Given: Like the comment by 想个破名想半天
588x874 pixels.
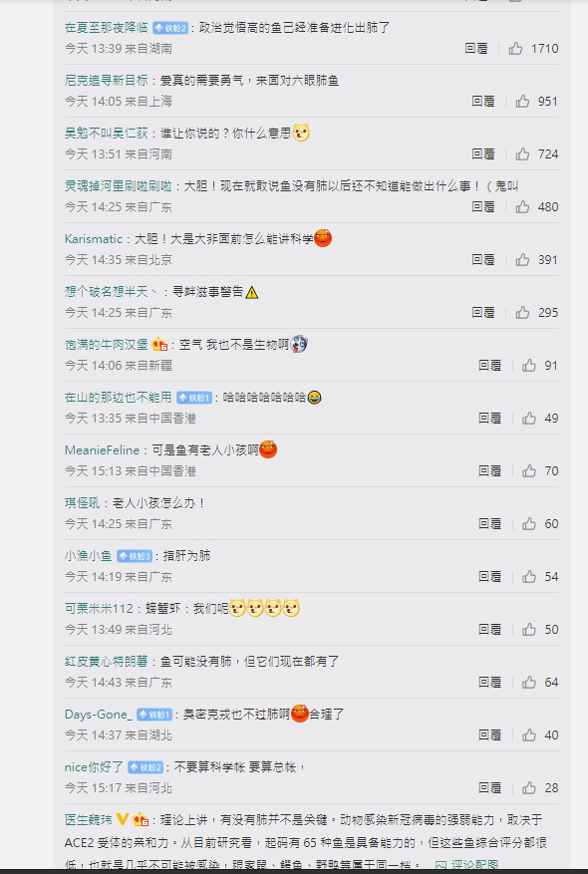Looking at the screenshot, I should (522, 312).
